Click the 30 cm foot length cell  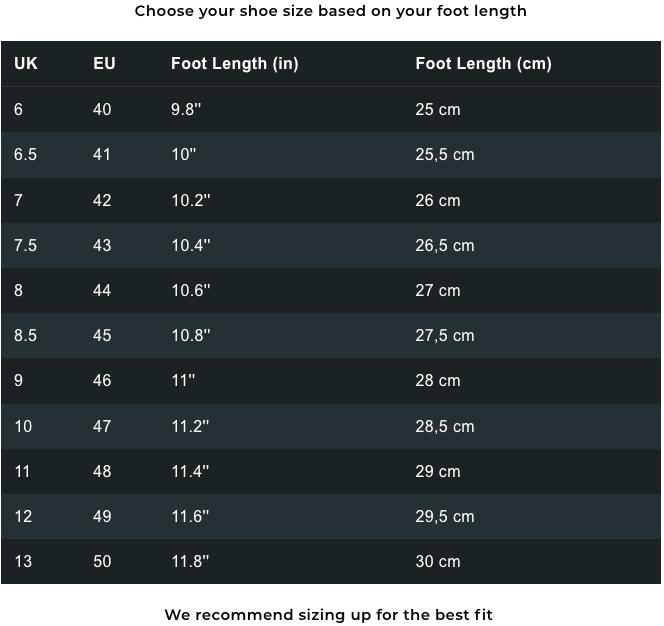tap(437, 562)
